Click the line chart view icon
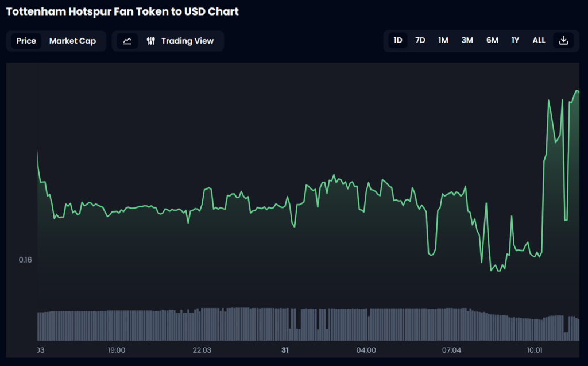This screenshot has height=366, width=588. pos(127,41)
